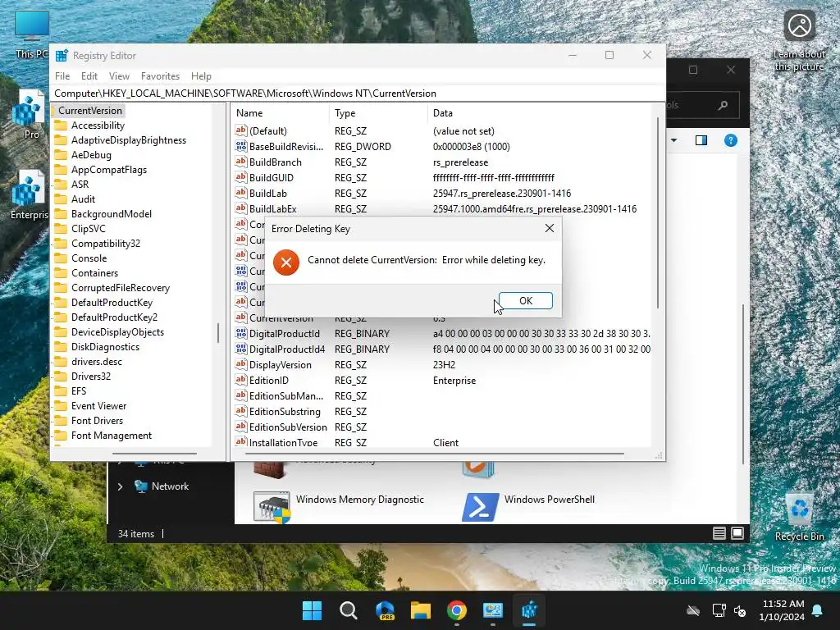Click the DefaultProductKey folder icon

61,302
